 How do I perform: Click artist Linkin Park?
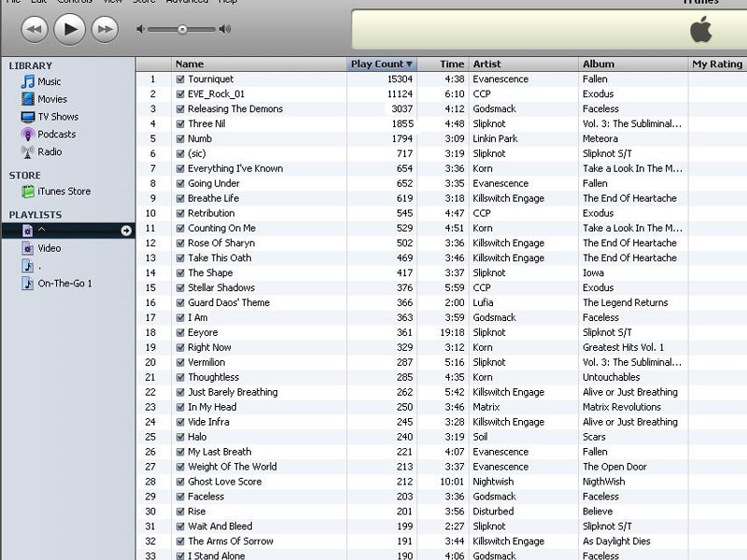click(495, 138)
